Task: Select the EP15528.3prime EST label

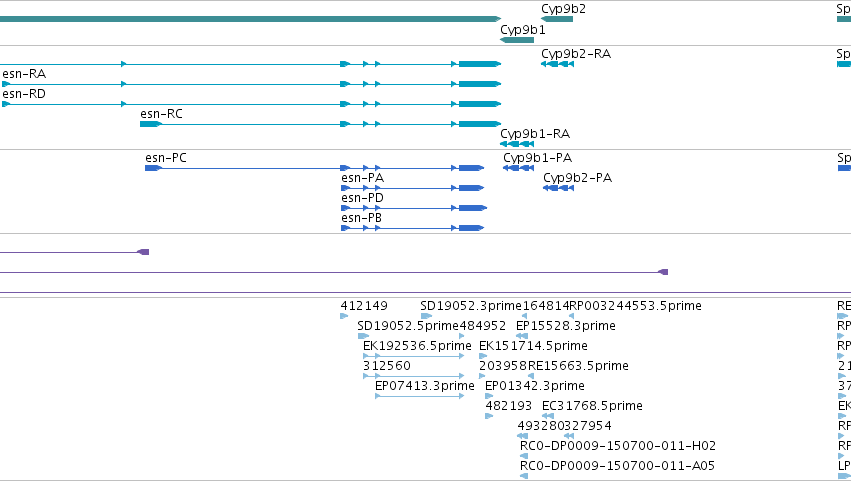Action: pyautogui.click(x=566, y=326)
